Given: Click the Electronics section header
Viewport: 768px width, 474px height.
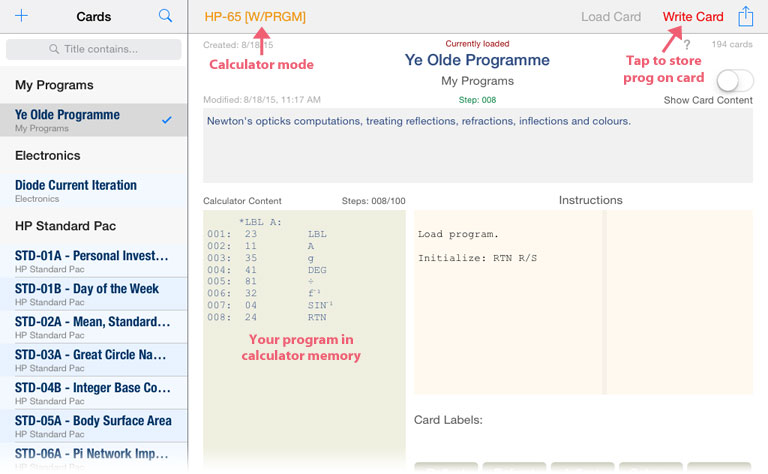Looking at the screenshot, I should pyautogui.click(x=48, y=155).
